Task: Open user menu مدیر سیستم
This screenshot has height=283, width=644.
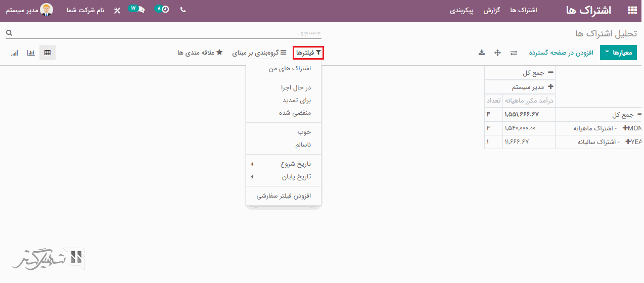Action: click(29, 10)
